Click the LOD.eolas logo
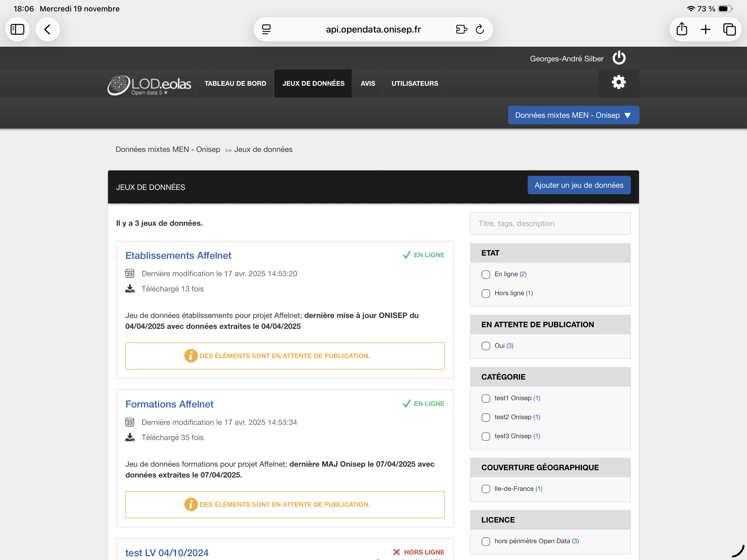 [x=149, y=85]
